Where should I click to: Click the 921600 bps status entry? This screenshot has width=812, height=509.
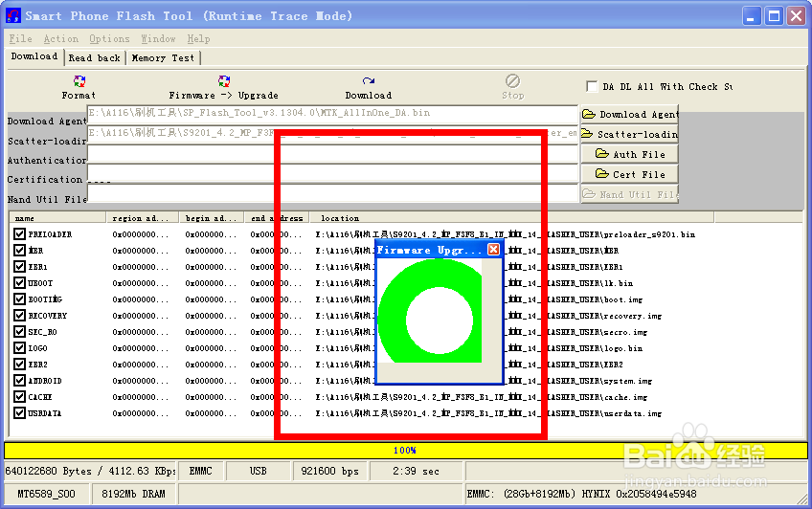coord(329,472)
